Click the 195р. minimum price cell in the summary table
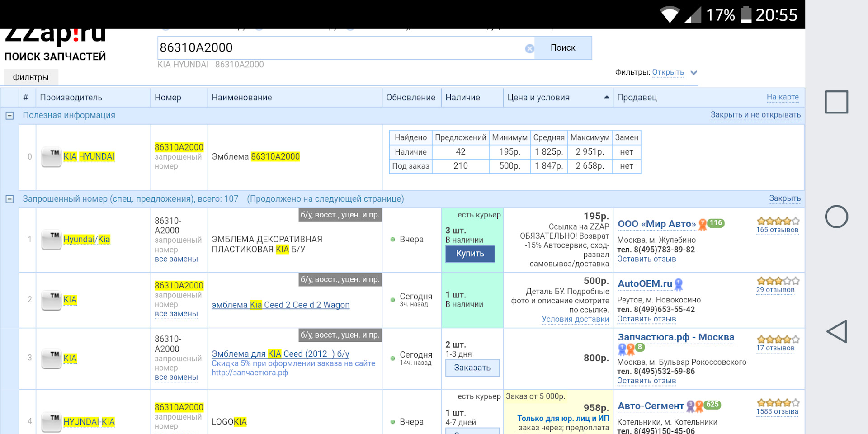The image size is (868, 434). (x=509, y=152)
